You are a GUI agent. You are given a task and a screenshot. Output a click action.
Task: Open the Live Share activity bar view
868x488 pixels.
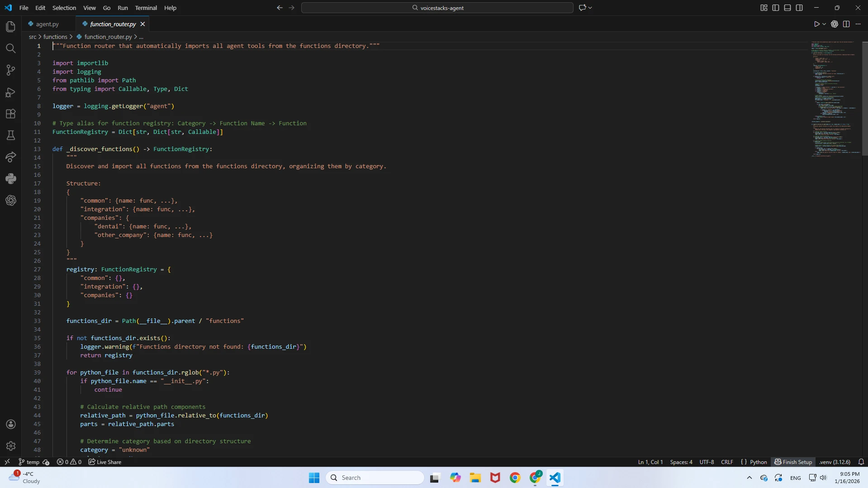click(11, 157)
